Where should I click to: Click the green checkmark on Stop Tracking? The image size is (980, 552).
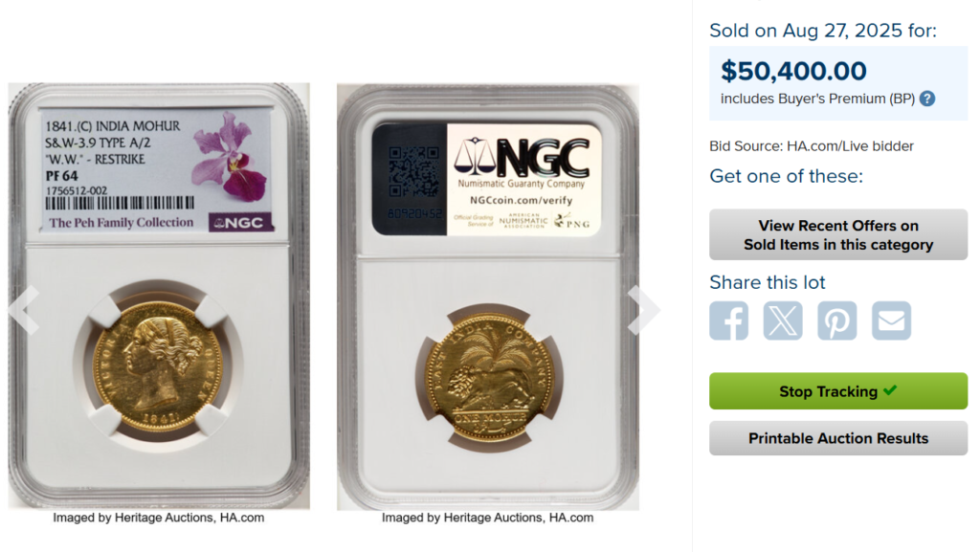point(890,390)
